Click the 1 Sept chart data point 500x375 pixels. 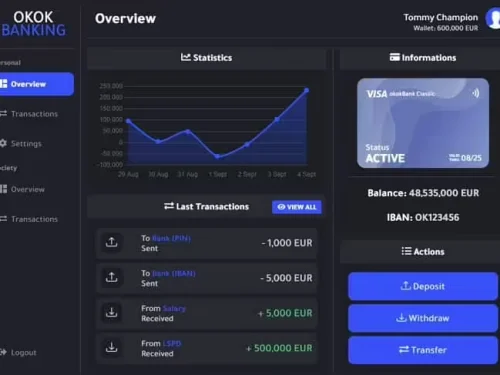click(x=217, y=156)
